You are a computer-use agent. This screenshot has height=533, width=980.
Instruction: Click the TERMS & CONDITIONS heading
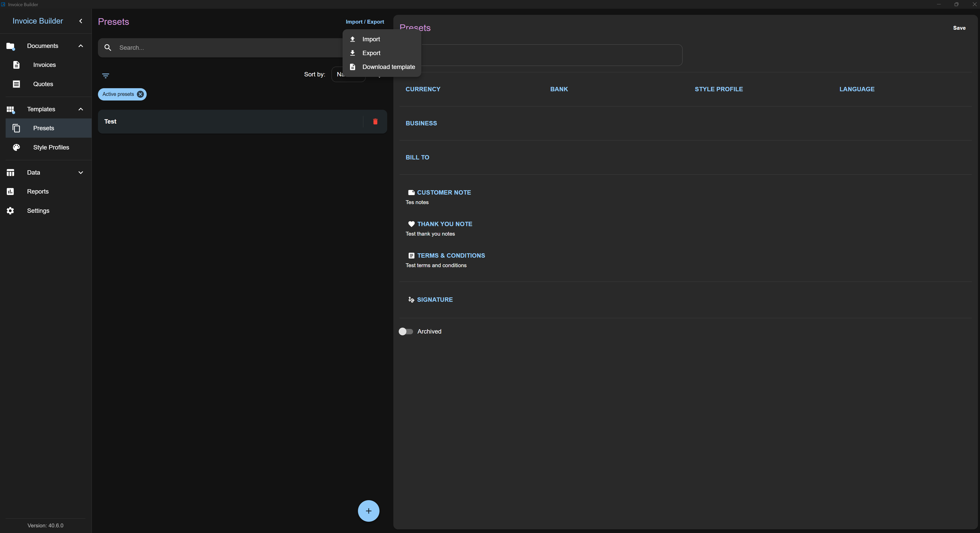pos(451,256)
